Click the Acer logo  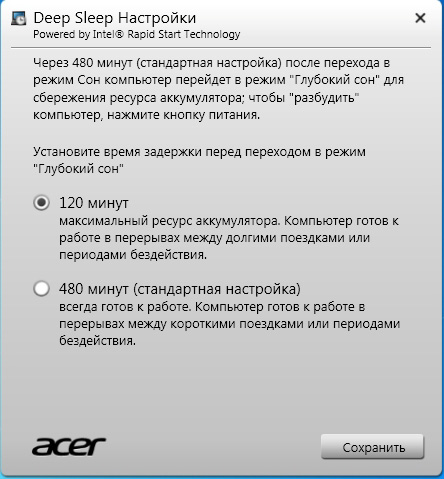(x=69, y=446)
